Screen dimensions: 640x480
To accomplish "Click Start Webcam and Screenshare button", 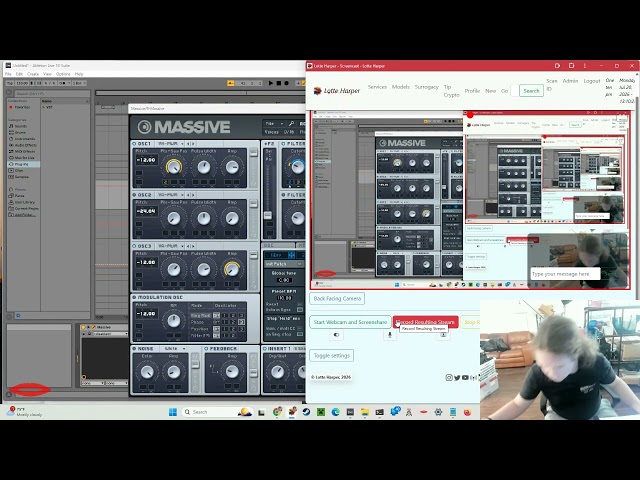I will pos(350,322).
